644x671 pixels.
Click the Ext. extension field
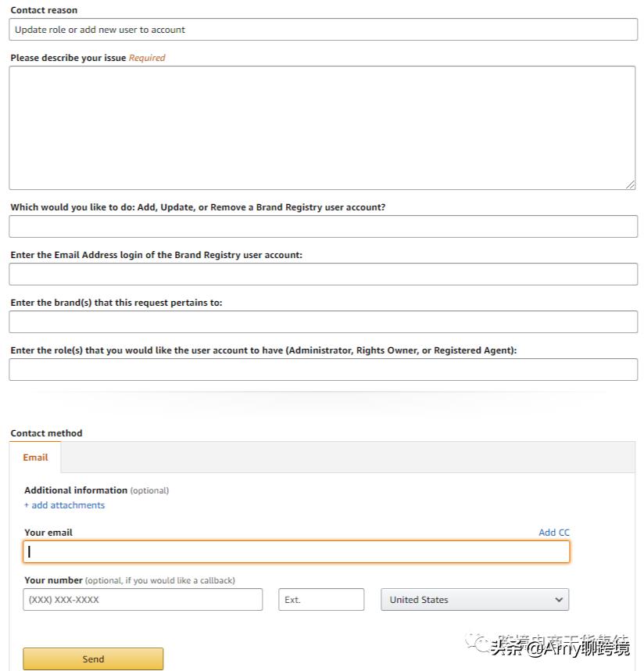pos(321,599)
